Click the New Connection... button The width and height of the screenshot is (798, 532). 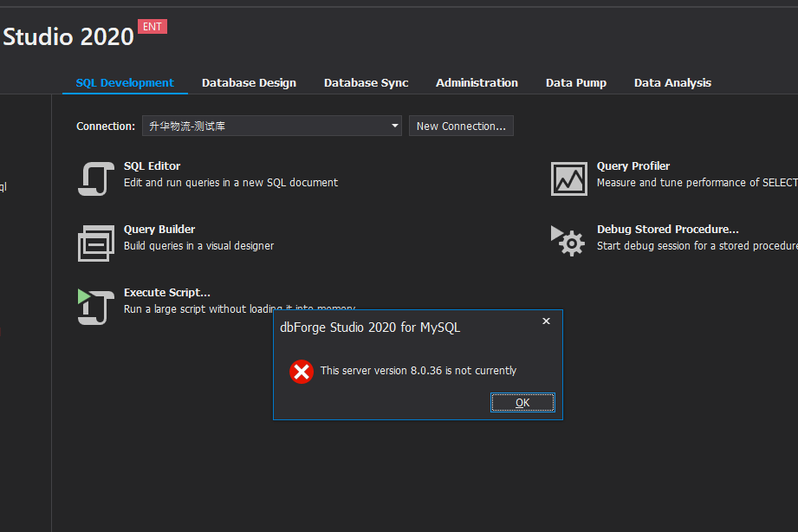coord(461,126)
